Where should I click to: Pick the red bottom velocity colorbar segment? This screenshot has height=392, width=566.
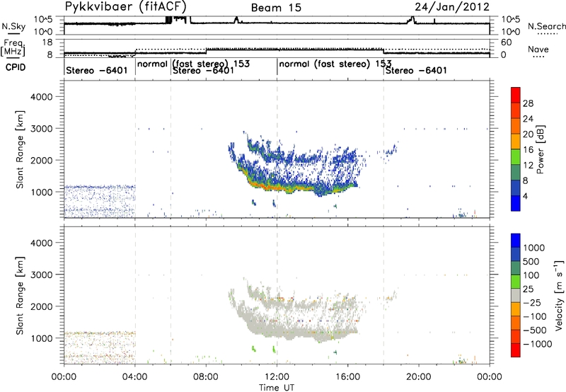516,350
